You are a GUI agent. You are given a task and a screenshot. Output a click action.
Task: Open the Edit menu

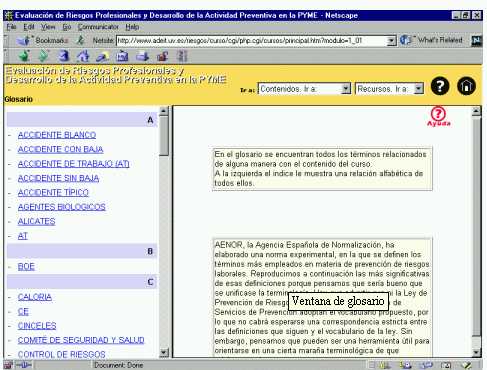[29, 27]
